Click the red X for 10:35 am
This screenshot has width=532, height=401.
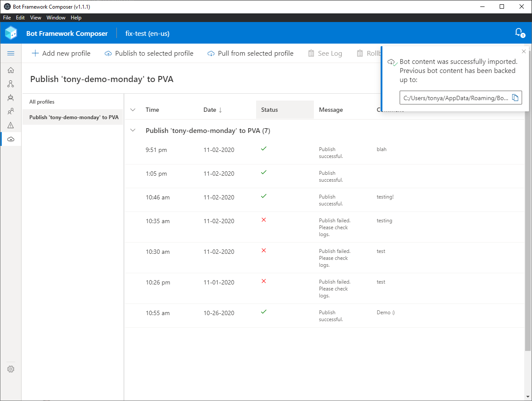[x=264, y=220]
